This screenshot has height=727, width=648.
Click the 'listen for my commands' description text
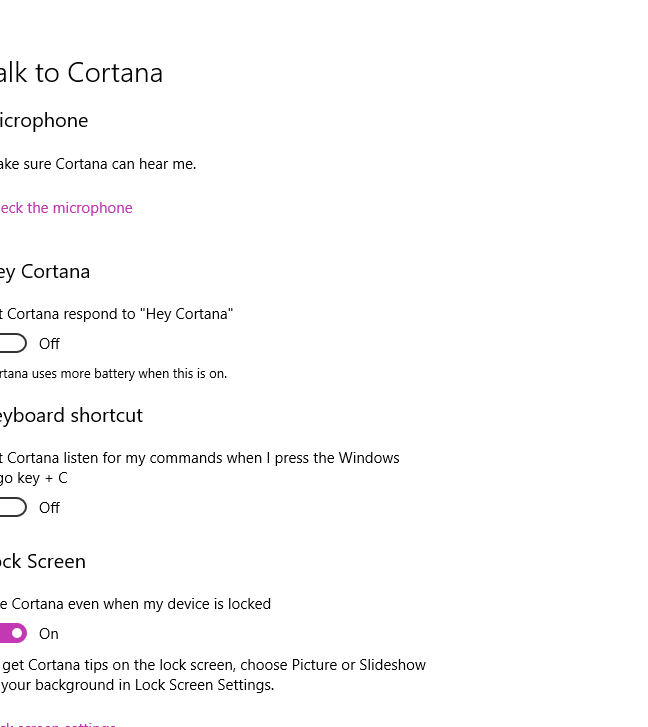click(x=200, y=467)
